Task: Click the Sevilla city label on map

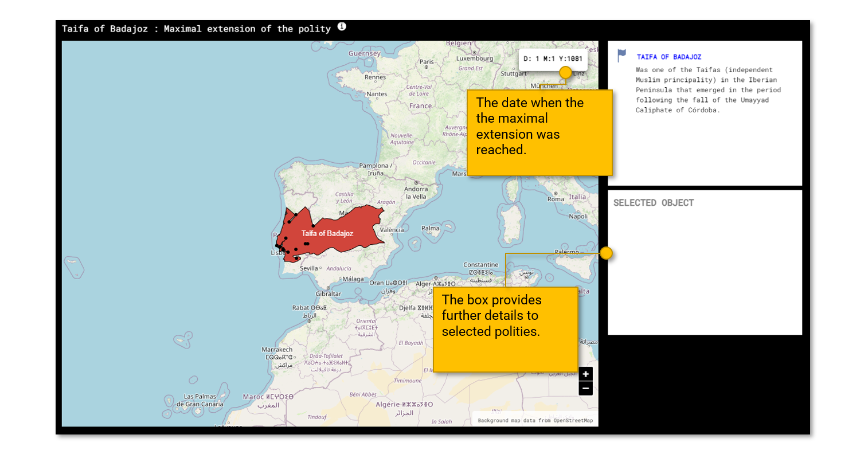Action: click(309, 268)
